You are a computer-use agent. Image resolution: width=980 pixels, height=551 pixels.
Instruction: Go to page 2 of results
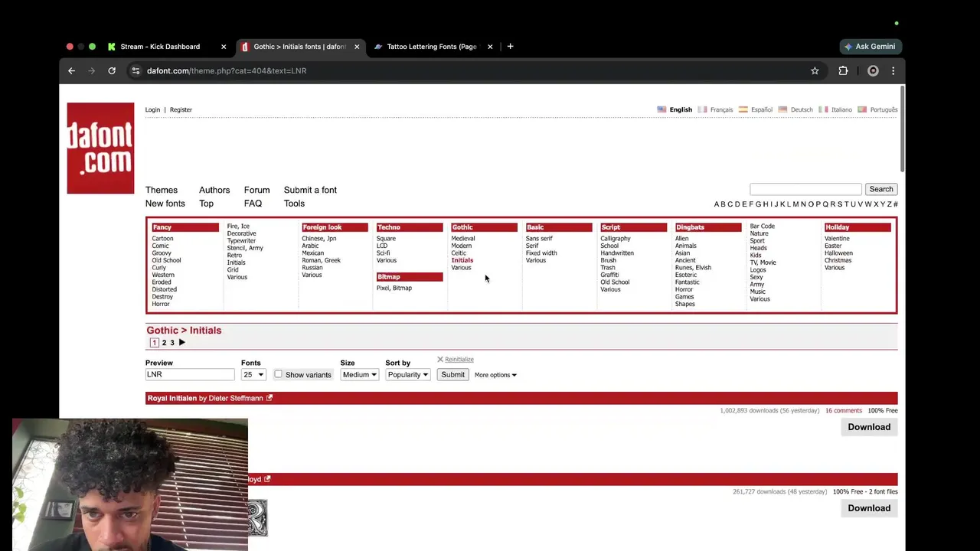[x=164, y=343]
